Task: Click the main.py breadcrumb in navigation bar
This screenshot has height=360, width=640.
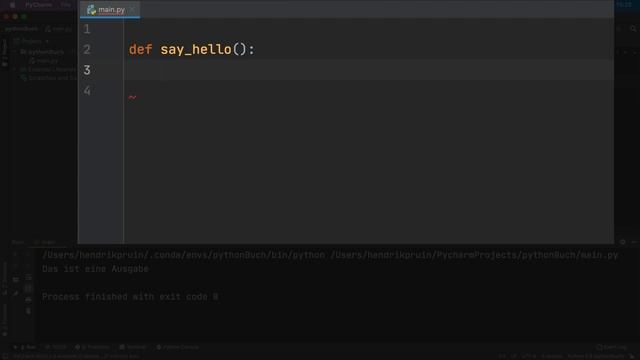Action: [58, 29]
